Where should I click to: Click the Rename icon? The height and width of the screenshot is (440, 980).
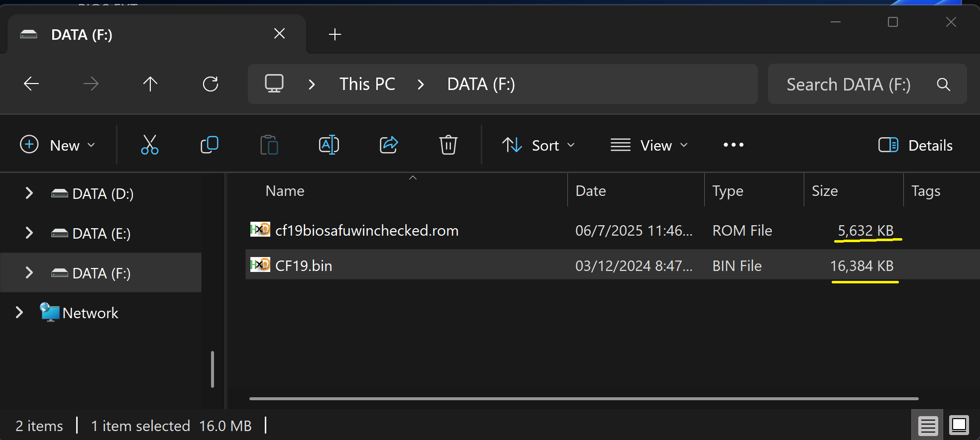tap(328, 145)
